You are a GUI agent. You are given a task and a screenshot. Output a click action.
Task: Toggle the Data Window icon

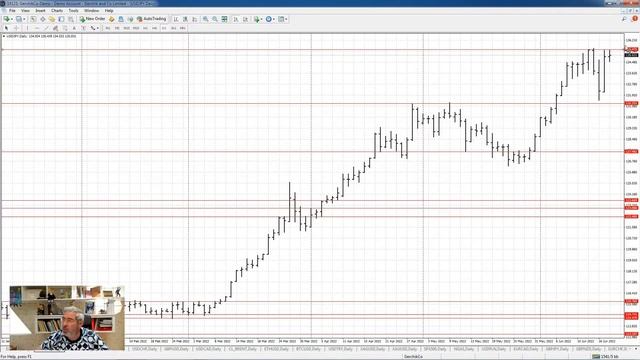(x=42, y=19)
